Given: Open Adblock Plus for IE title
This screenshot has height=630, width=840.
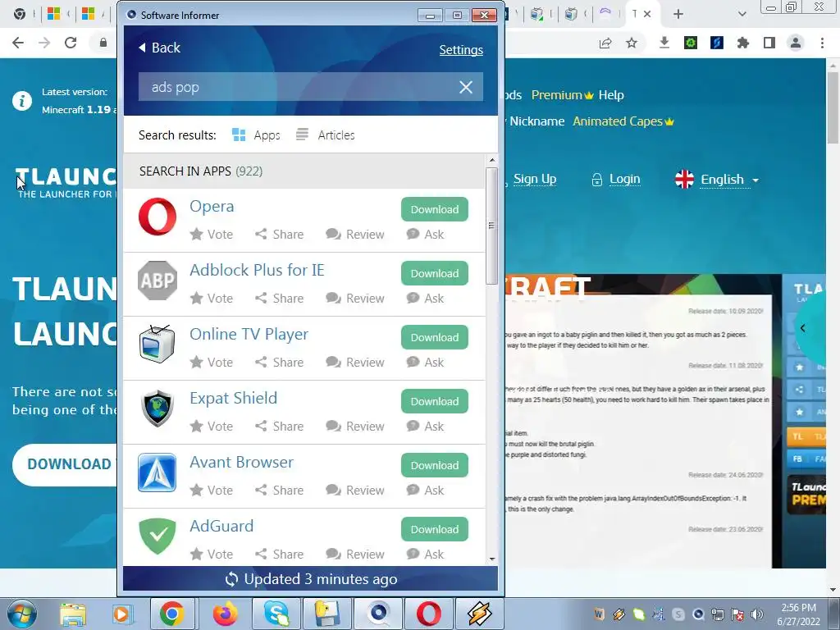Looking at the screenshot, I should pyautogui.click(x=257, y=270).
